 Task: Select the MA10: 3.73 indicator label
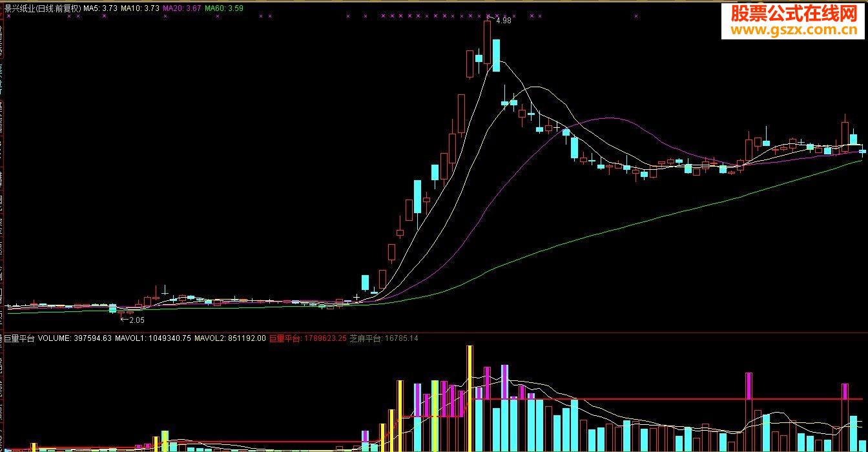(141, 8)
